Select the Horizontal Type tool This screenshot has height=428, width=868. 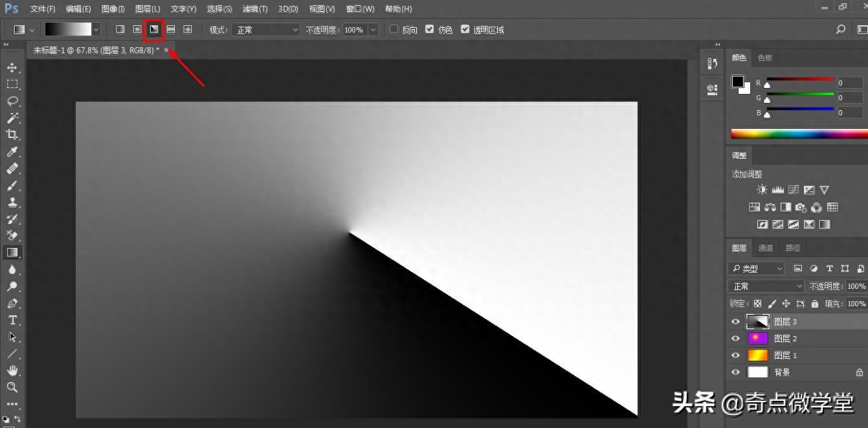pos(12,320)
